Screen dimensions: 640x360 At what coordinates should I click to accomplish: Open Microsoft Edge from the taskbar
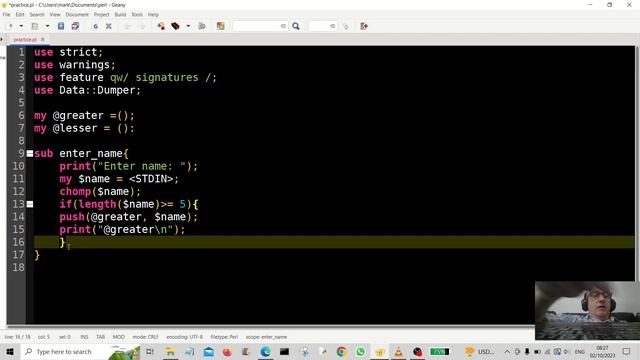(x=265, y=351)
